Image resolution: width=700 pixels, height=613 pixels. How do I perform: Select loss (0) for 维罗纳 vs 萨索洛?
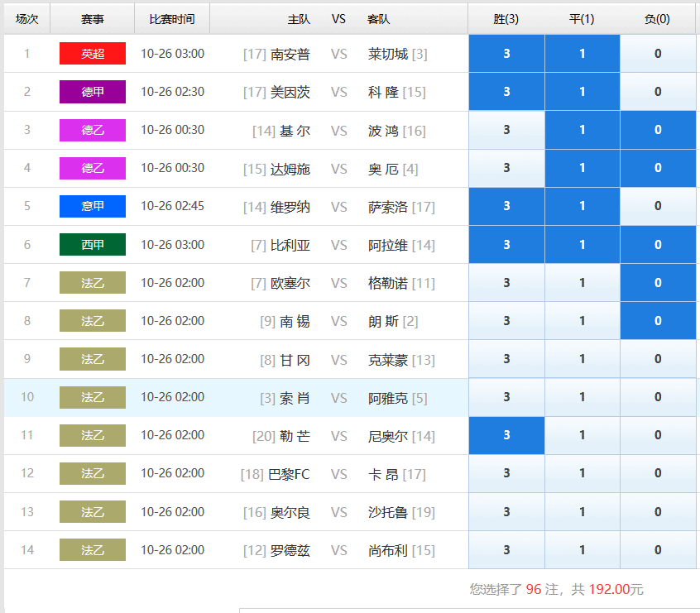(658, 206)
